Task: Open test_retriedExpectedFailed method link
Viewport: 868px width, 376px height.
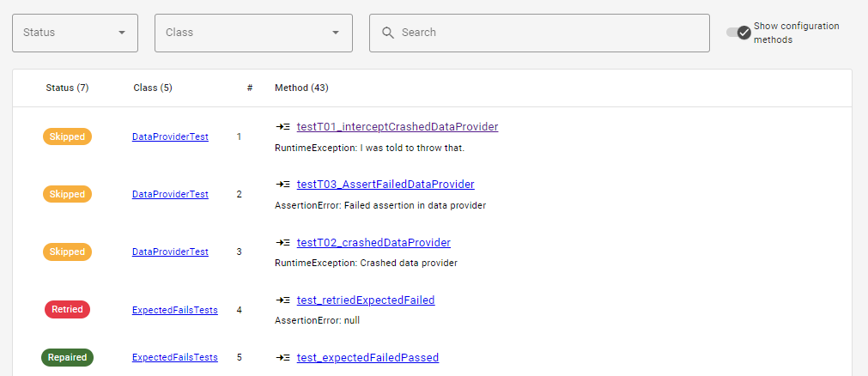Action: tap(366, 300)
